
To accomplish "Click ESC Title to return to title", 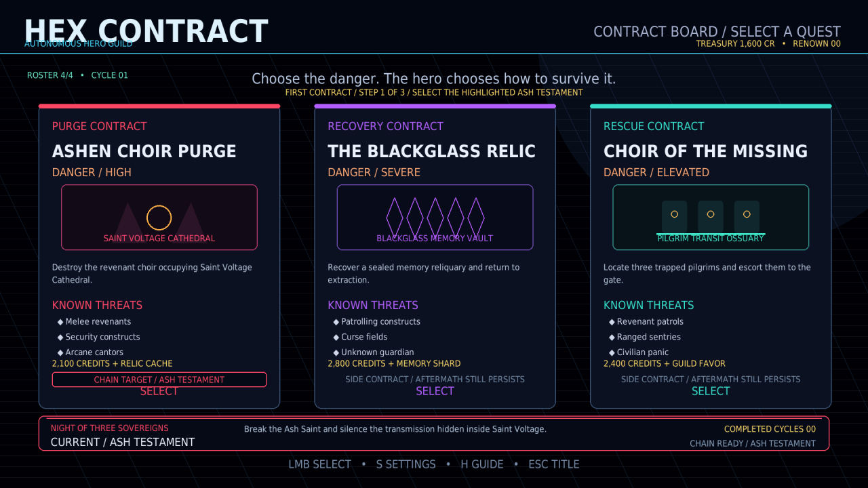I will pos(554,464).
